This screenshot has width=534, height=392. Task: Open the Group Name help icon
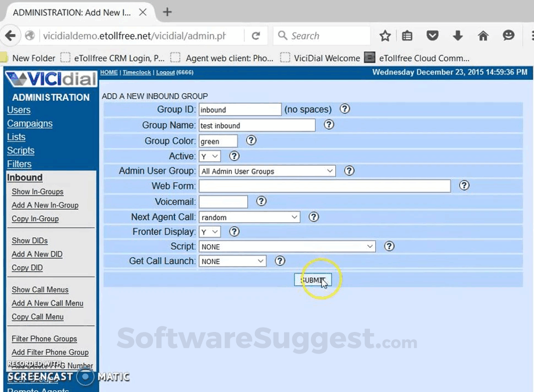[329, 125]
